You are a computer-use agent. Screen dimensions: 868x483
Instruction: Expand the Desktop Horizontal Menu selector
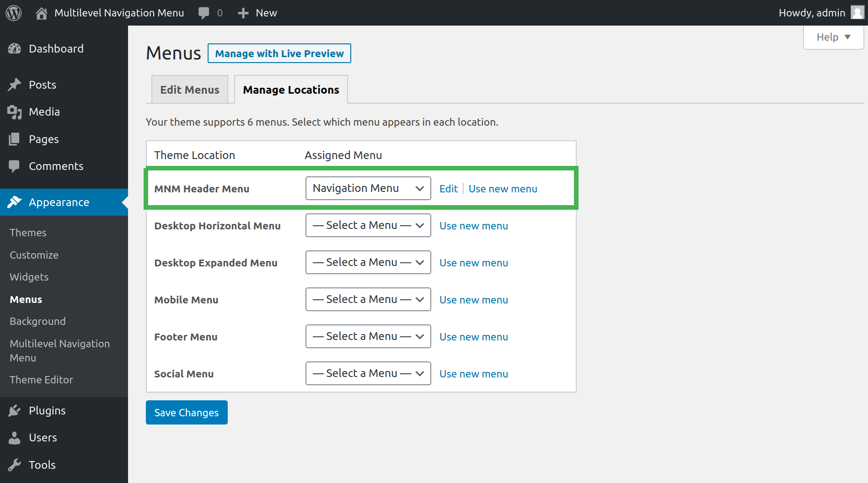[368, 225]
